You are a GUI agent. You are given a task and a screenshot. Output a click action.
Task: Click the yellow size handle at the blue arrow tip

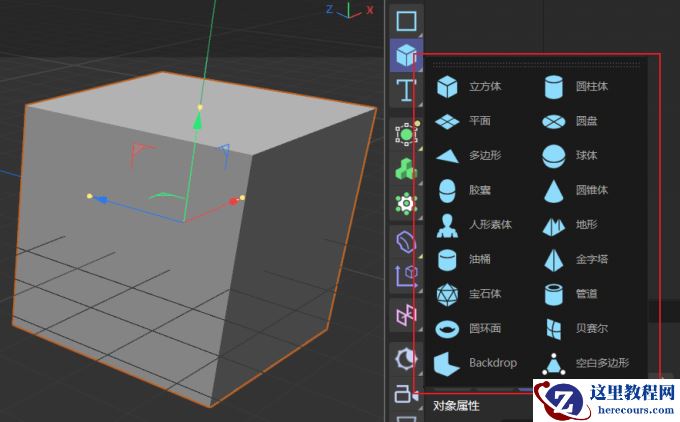(x=90, y=196)
